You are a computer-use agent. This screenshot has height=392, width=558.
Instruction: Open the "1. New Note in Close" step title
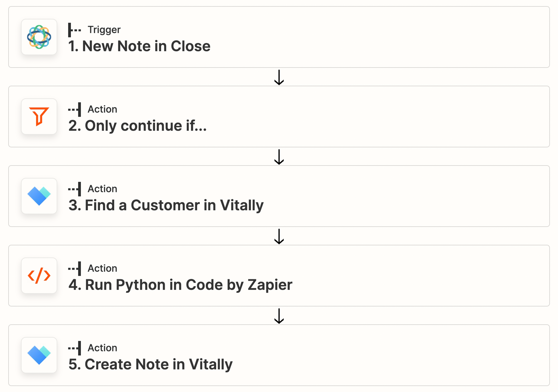[139, 46]
